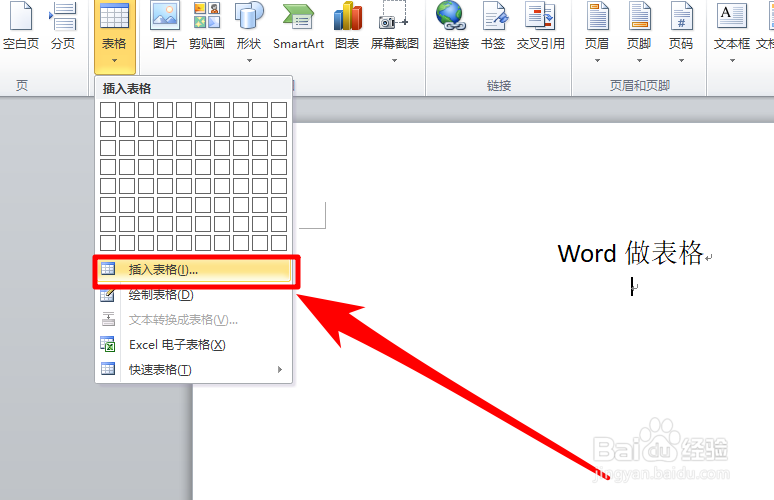This screenshot has height=500, width=774.
Task: Add a 书签 bookmark
Action: (493, 26)
